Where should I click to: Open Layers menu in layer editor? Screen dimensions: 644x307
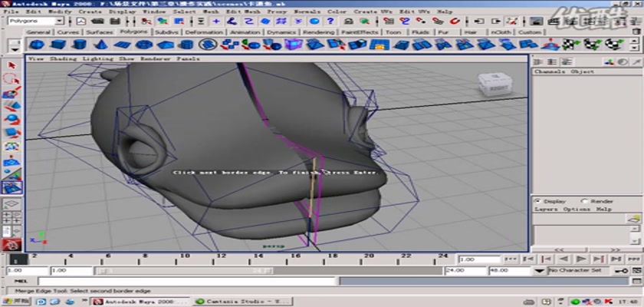coord(546,210)
